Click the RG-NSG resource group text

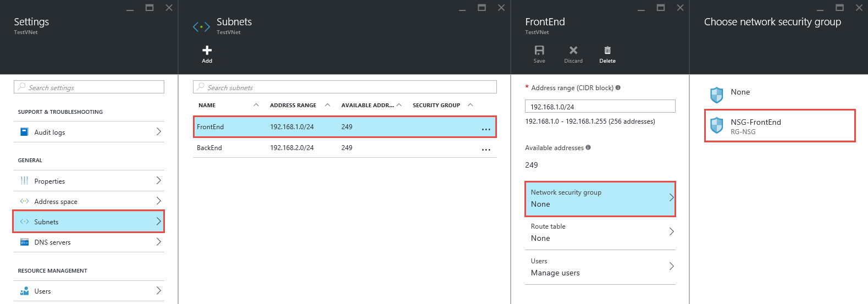(x=743, y=132)
